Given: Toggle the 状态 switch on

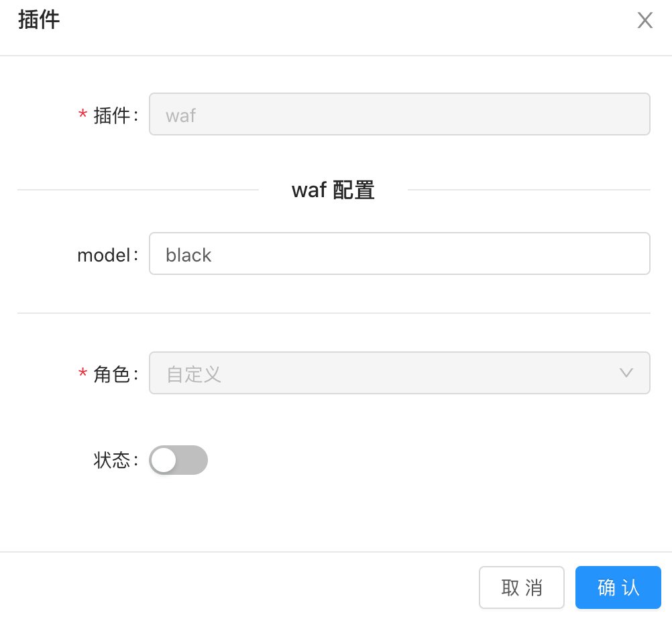Looking at the screenshot, I should [x=178, y=460].
